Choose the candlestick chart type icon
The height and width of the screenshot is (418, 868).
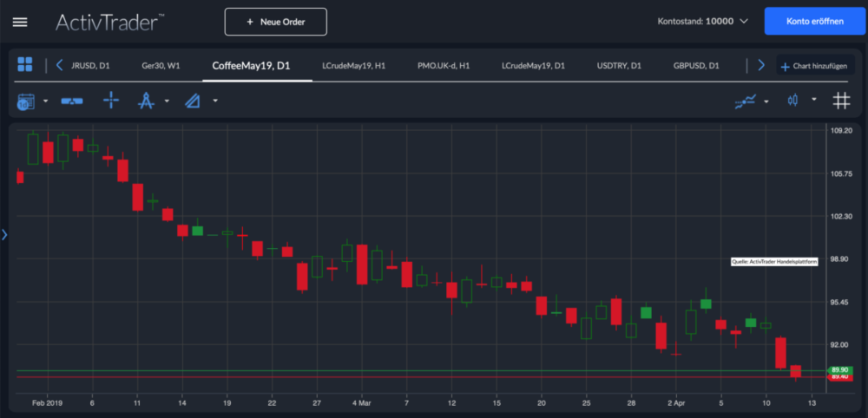click(x=792, y=101)
